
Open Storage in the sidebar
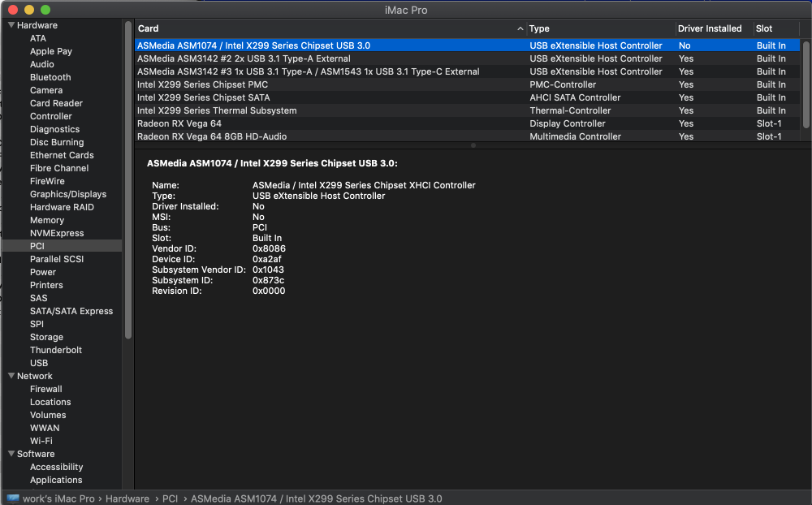pyautogui.click(x=46, y=337)
